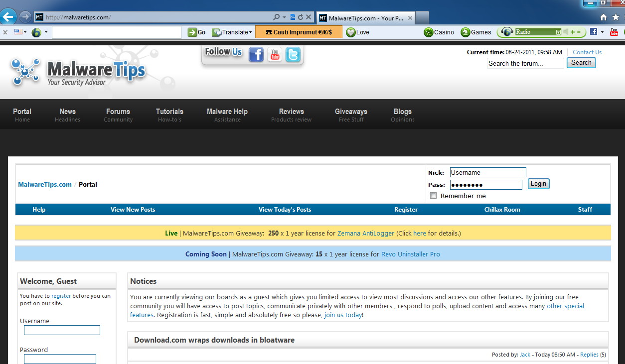Click the green Babylon toolbar logo

click(36, 32)
